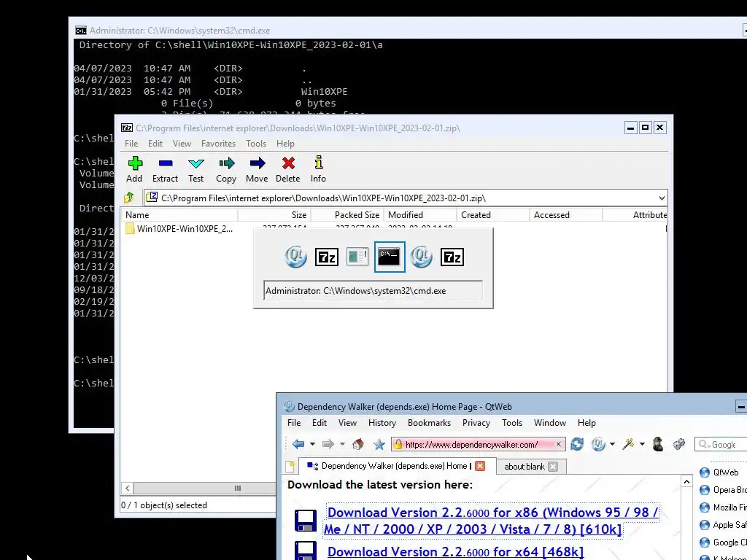Click the dependencywalker.com URL field
The height and width of the screenshot is (560, 747).
click(x=479, y=444)
